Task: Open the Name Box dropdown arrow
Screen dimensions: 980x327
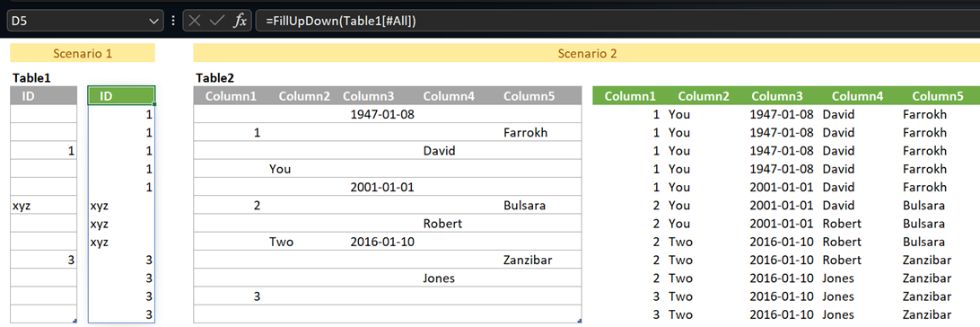Action: 154,22
